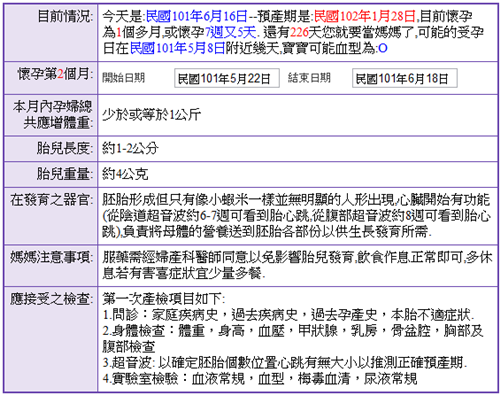
Task: Click the 226 days remaining number
Action: pos(299,32)
